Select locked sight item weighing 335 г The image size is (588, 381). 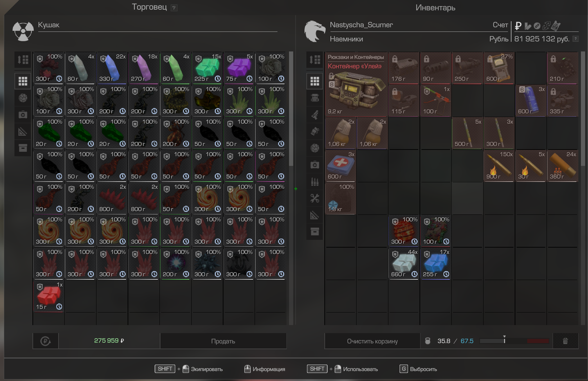point(563,100)
